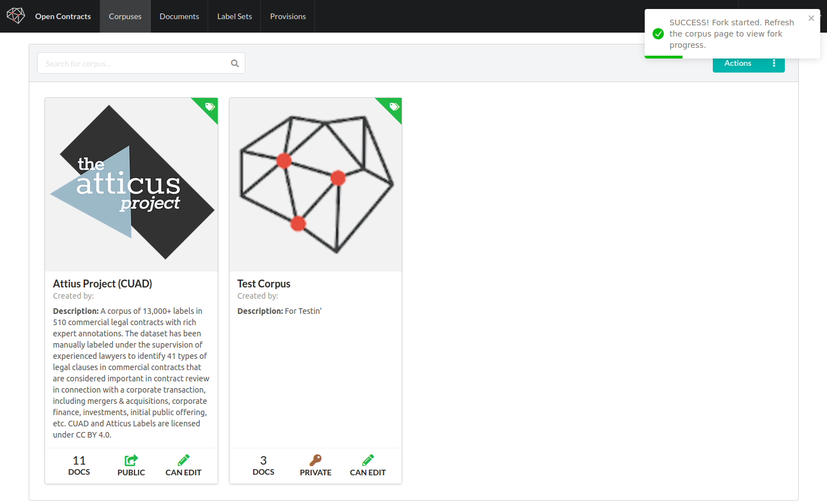Screen dimensions: 827x504
Task: Click the search magnifier icon
Action: (235, 64)
